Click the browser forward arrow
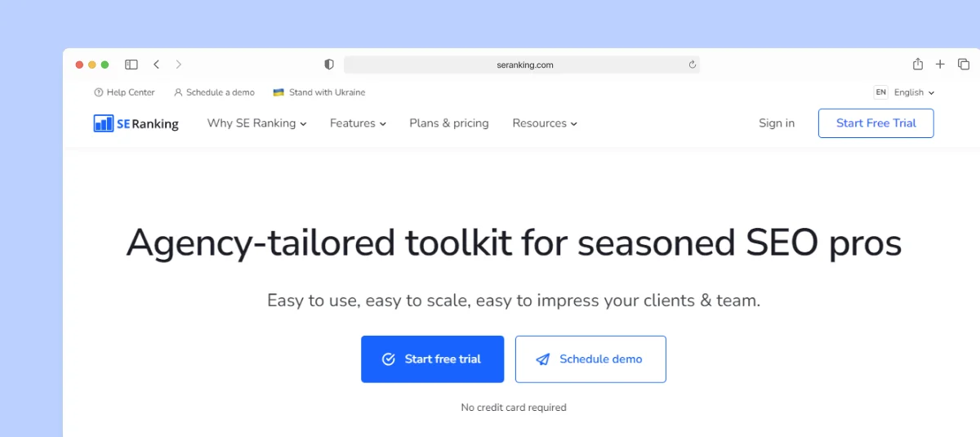Screen dimensions: 980x437 [179, 65]
